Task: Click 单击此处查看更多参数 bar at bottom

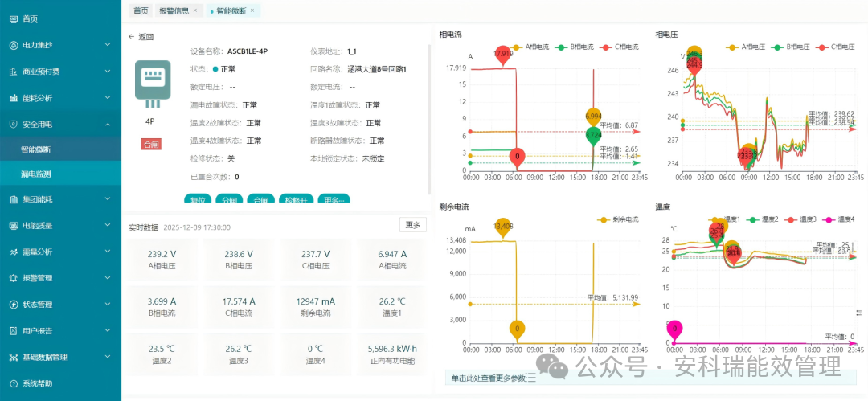Action: (492, 378)
